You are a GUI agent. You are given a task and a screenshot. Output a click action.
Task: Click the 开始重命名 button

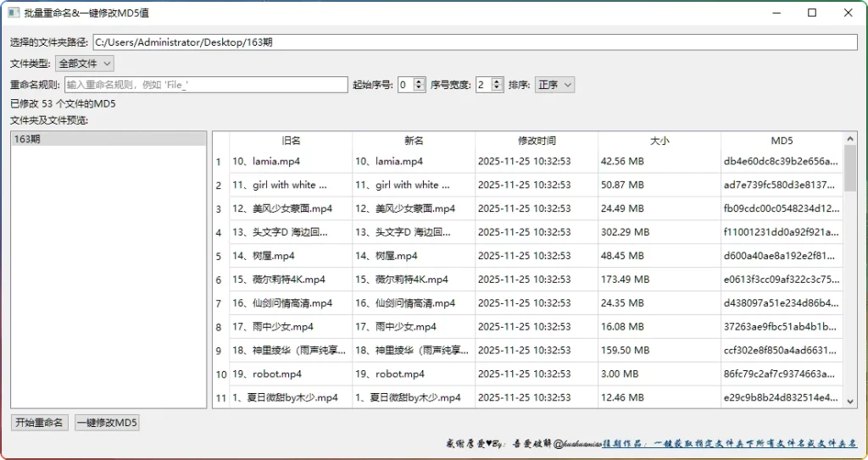point(39,423)
